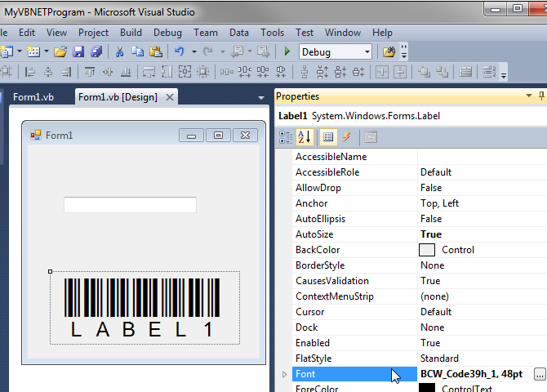Click the Tab Order icon
Image resolution: width=547 pixels, height=392 pixels.
tap(489, 72)
